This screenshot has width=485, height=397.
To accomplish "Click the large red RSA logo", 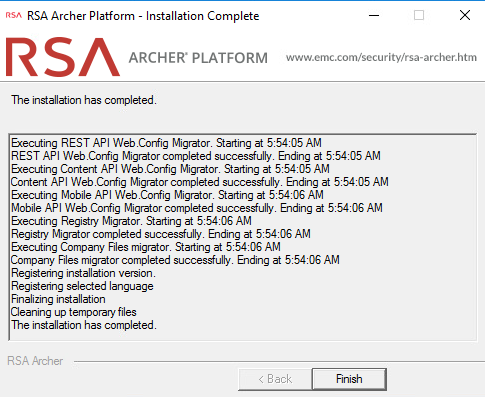I will (x=63, y=57).
